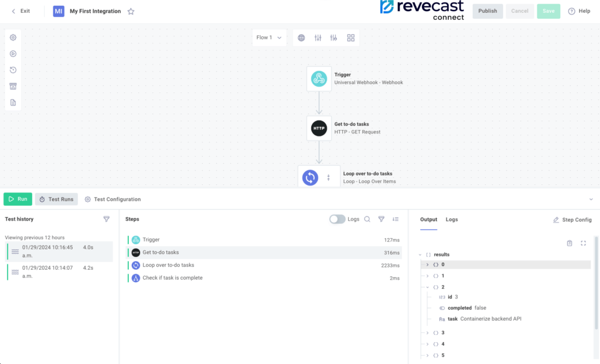Click the green Run button
This screenshot has height=364, width=600.
[x=18, y=199]
